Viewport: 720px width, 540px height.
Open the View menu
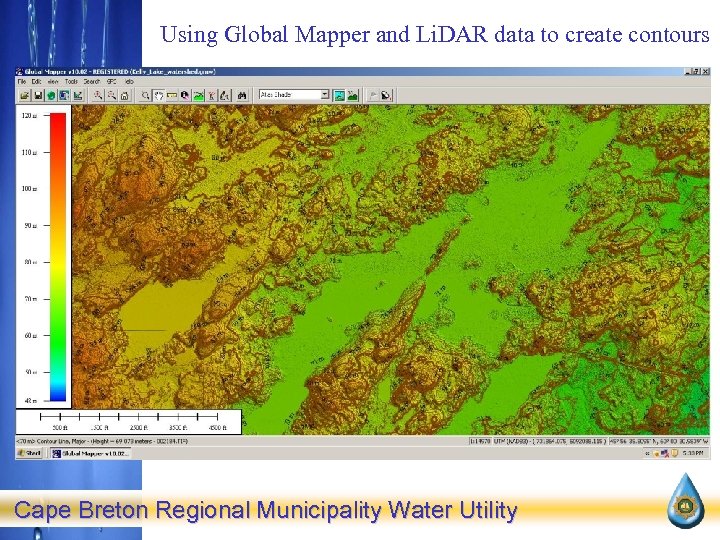tap(53, 82)
